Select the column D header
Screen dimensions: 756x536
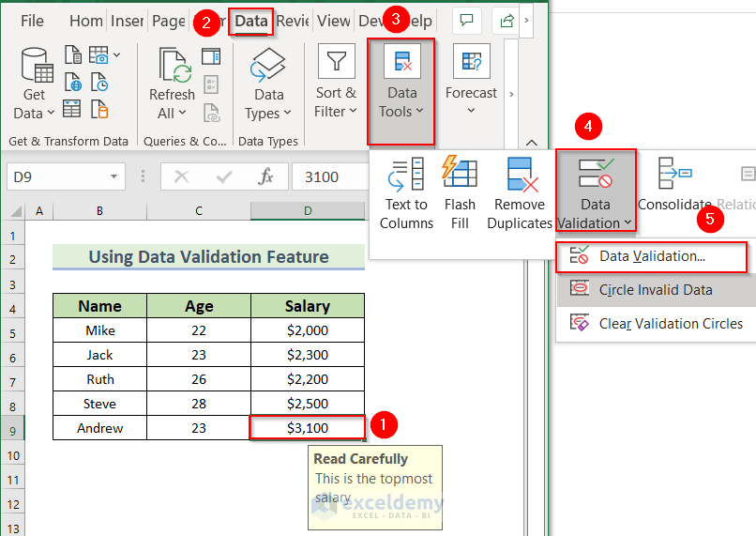308,211
